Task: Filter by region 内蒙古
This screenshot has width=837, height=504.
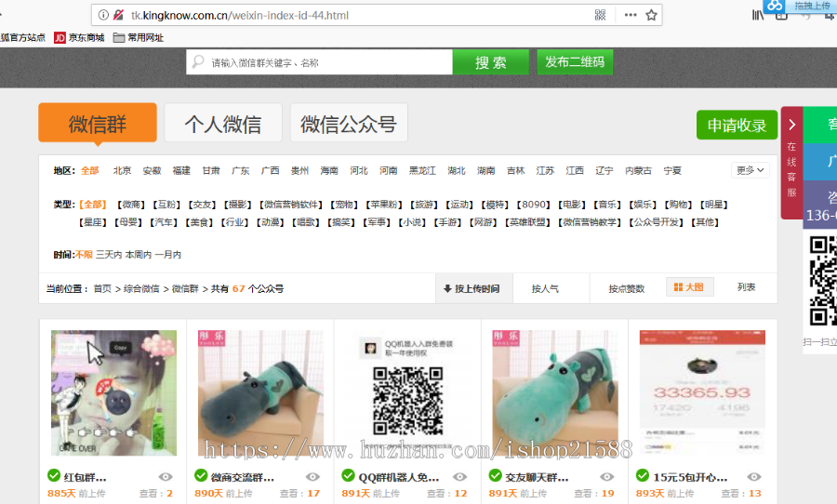Action: coord(638,170)
